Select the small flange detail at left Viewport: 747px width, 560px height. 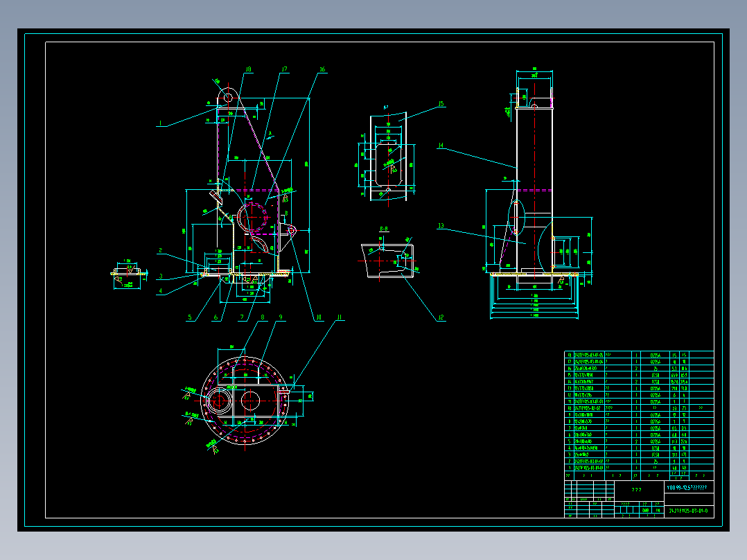[129, 274]
